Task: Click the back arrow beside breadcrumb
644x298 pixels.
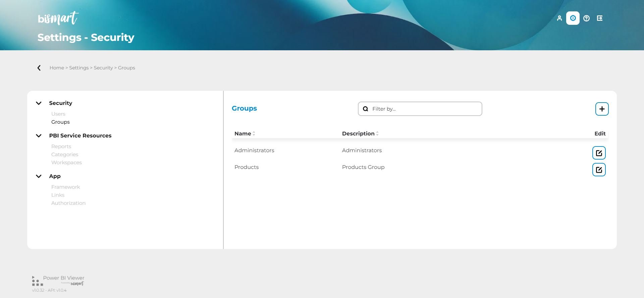Action: point(39,68)
